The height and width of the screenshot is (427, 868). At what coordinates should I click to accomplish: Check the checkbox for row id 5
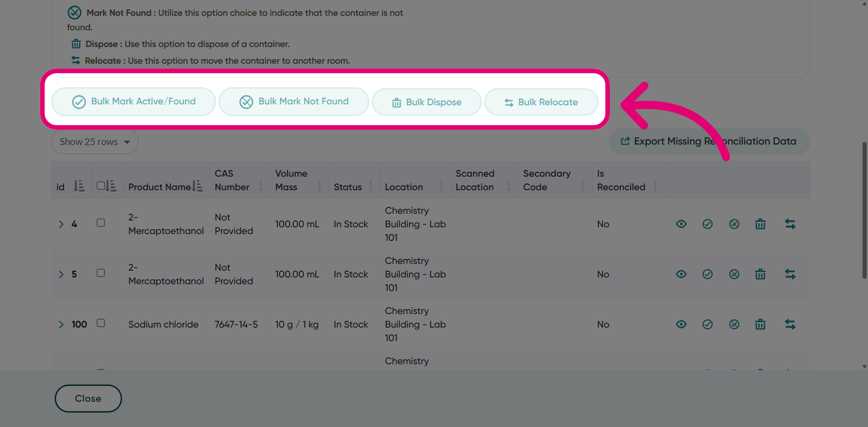[101, 273]
